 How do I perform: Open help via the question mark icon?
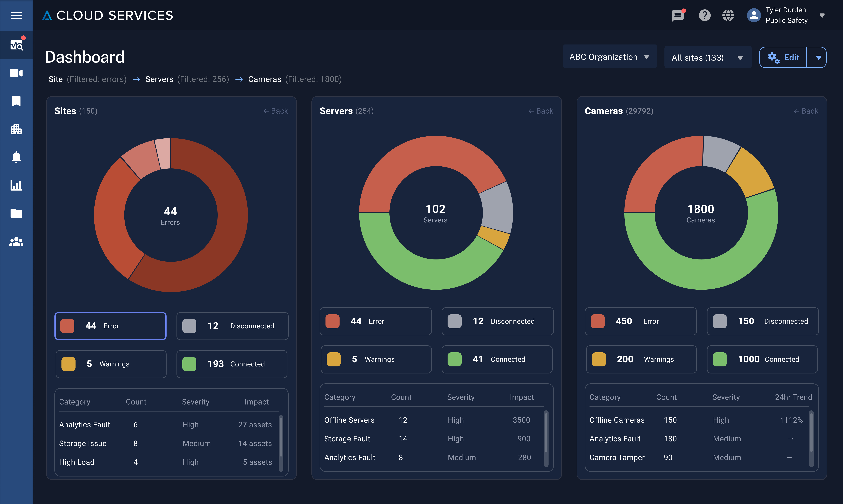point(704,15)
